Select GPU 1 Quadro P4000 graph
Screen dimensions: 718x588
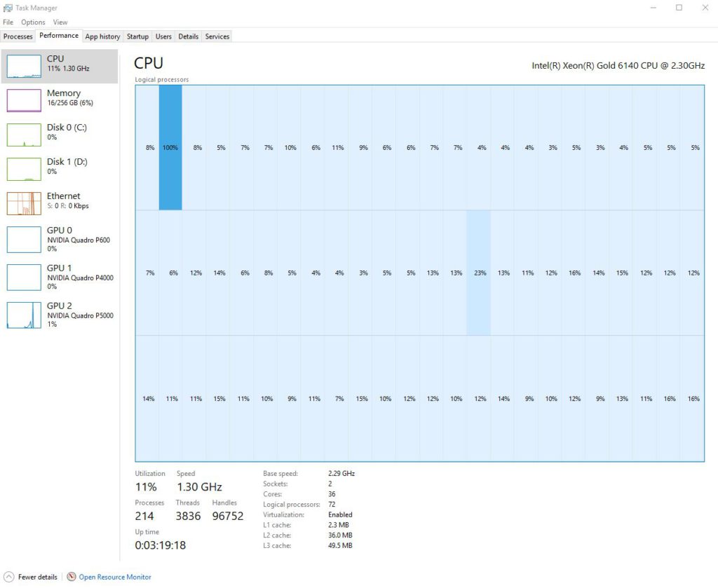pyautogui.click(x=24, y=278)
